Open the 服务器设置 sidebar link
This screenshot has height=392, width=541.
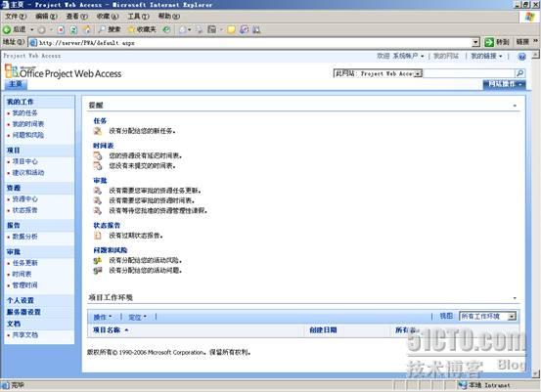click(x=23, y=312)
